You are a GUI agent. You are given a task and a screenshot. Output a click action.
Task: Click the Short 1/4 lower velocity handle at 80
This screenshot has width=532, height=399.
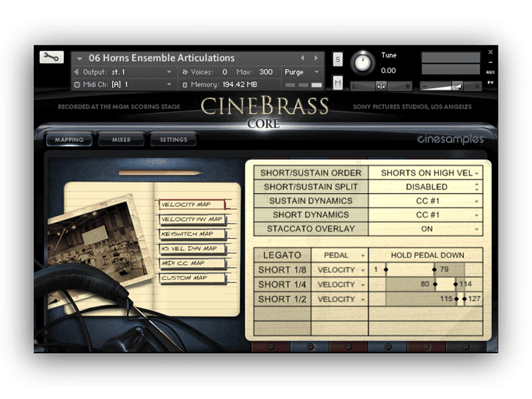[435, 284]
